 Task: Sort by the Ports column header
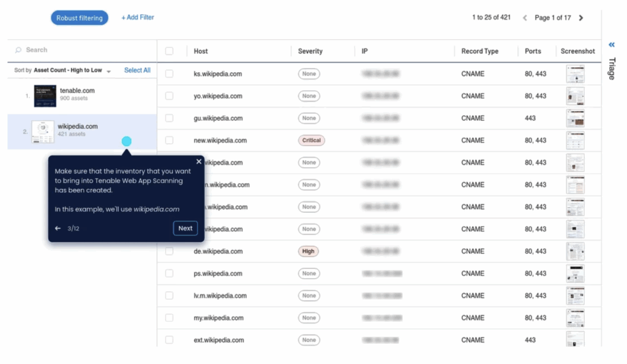click(533, 51)
